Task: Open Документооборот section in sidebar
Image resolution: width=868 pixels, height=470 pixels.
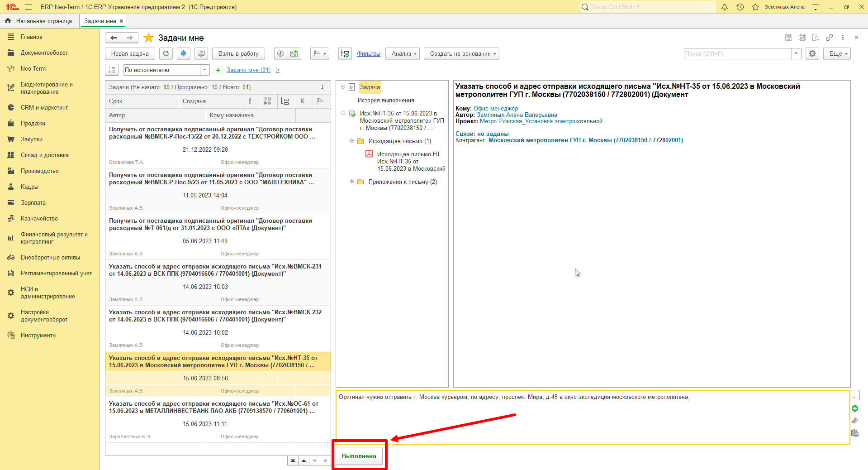Action: (44, 53)
